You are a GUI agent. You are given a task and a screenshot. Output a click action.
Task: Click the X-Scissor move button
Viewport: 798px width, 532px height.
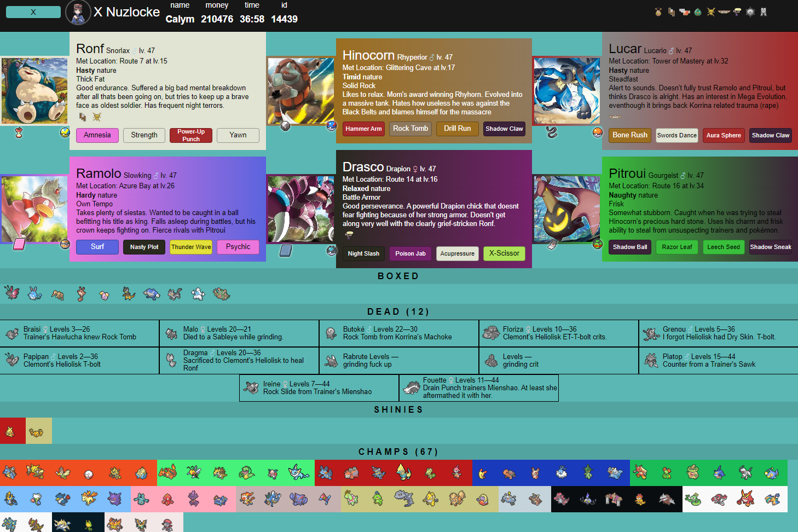(x=504, y=253)
